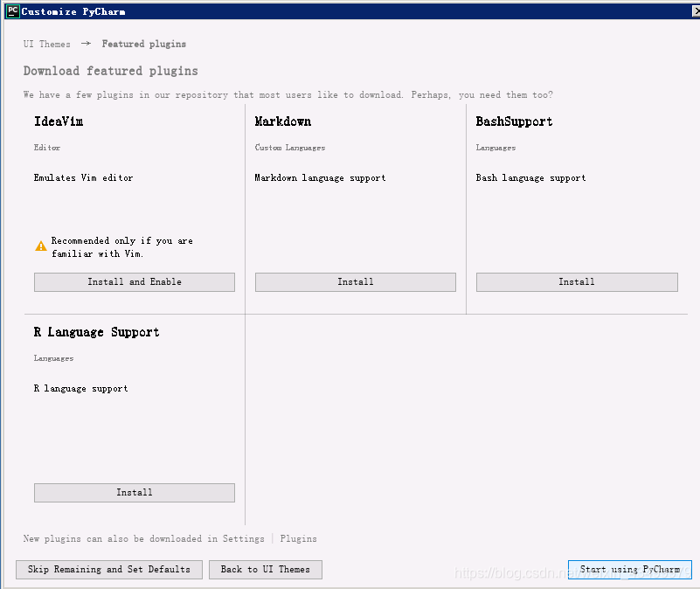Click the 'Markdown language support' description
700x589 pixels.
pos(320,177)
